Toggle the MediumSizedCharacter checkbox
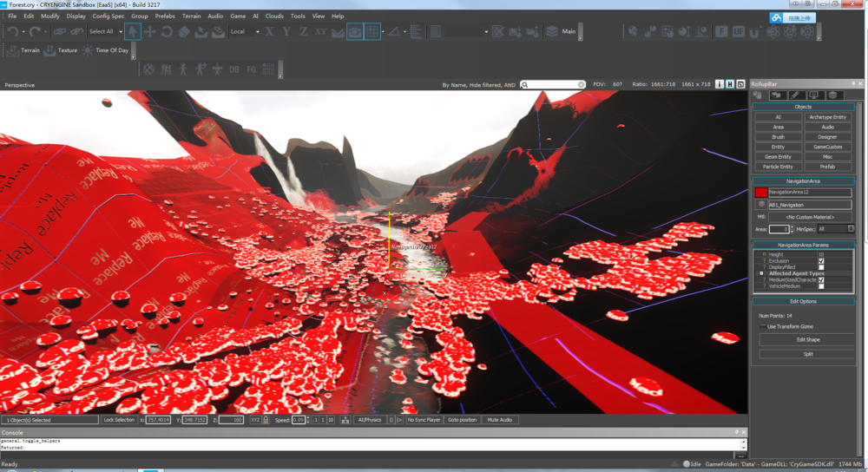 point(821,280)
